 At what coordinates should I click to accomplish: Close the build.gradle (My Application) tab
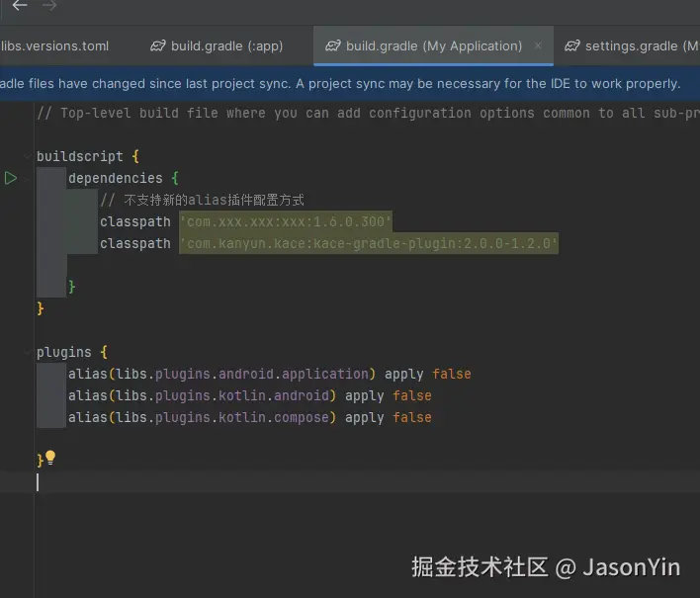coord(538,45)
